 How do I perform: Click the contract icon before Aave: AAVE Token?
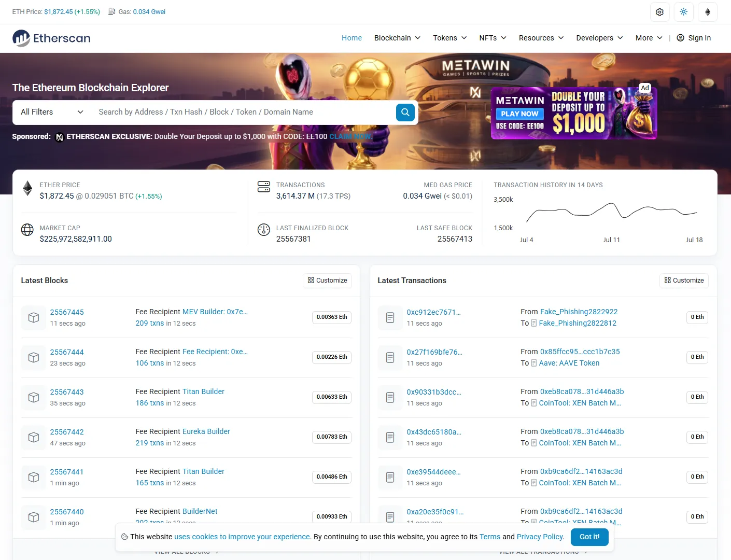pos(534,363)
